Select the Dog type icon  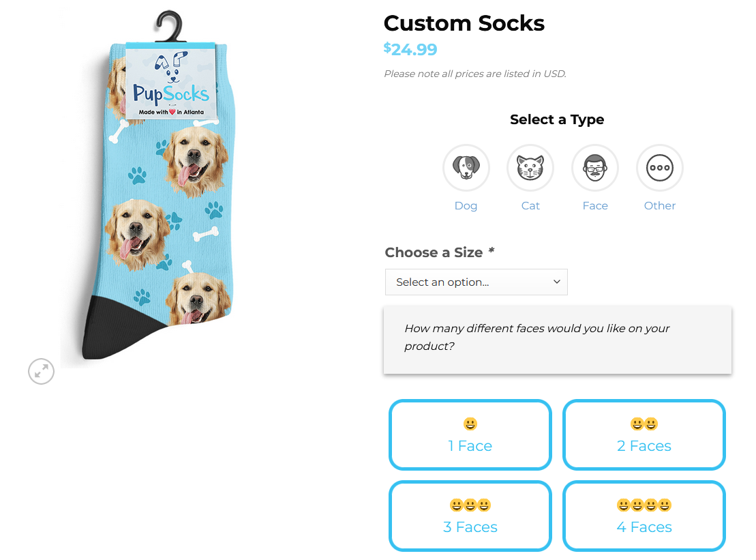coord(466,168)
